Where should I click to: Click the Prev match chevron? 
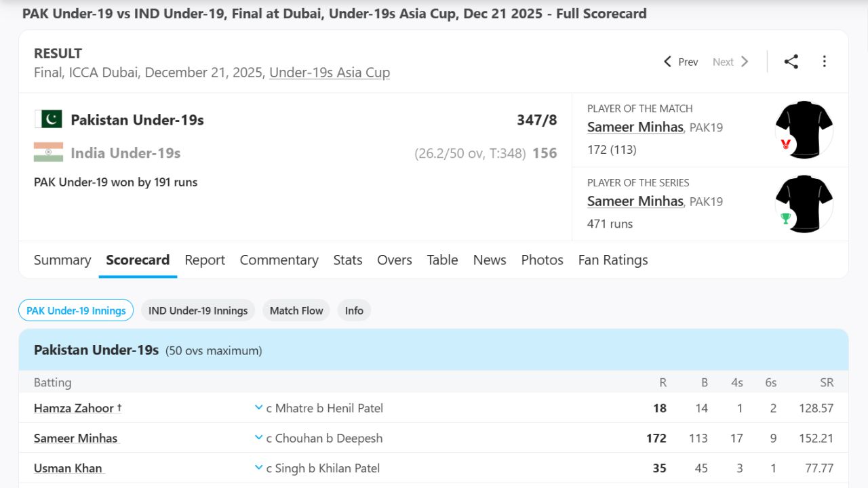pos(667,61)
